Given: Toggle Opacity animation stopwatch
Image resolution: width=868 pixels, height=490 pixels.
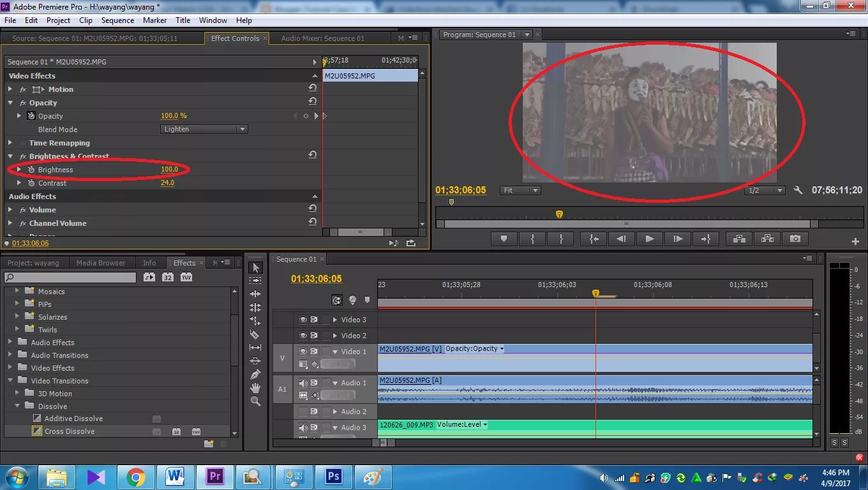Looking at the screenshot, I should 31,116.
